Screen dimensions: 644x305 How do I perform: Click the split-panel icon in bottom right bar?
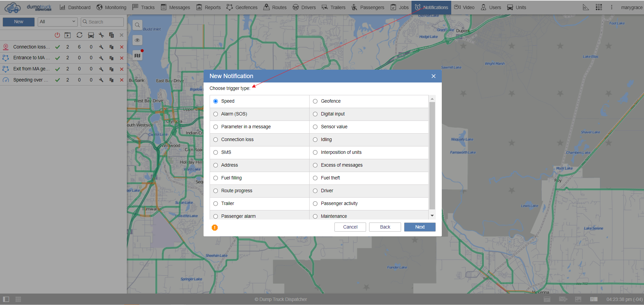(x=594, y=299)
